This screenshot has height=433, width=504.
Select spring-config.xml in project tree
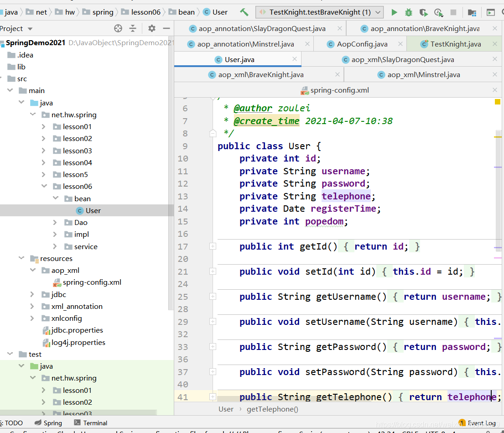click(x=86, y=282)
